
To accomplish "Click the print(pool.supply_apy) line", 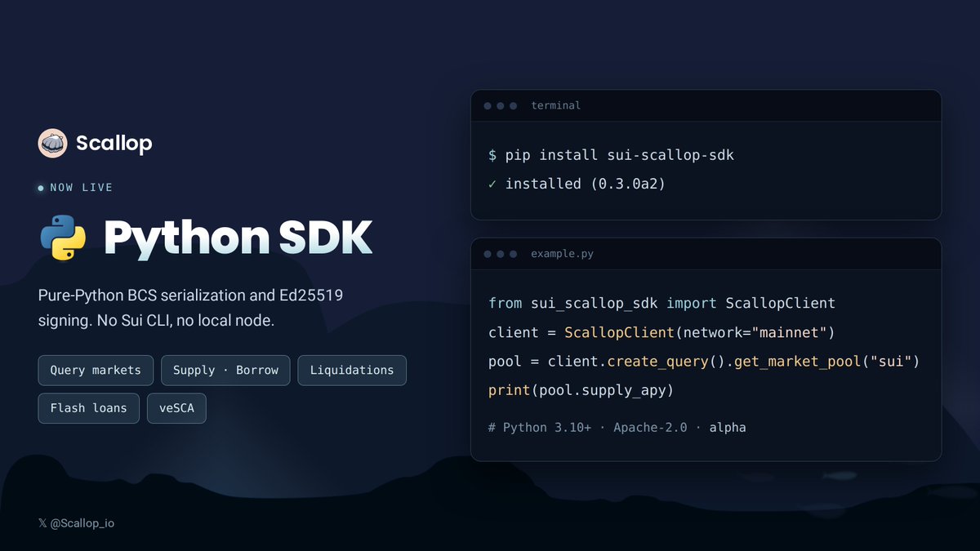I will (581, 390).
